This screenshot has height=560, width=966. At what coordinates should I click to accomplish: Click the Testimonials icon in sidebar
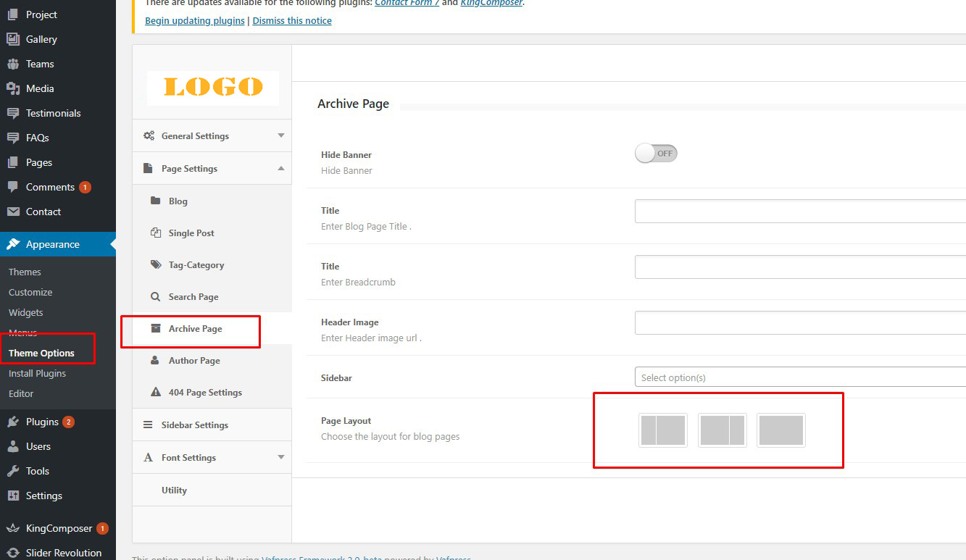[13, 113]
